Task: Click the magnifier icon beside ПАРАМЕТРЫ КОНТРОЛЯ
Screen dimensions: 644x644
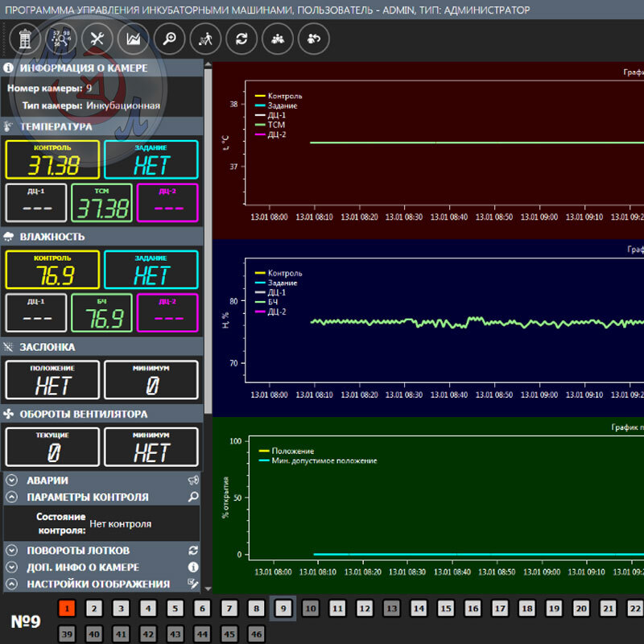Action: tap(193, 497)
